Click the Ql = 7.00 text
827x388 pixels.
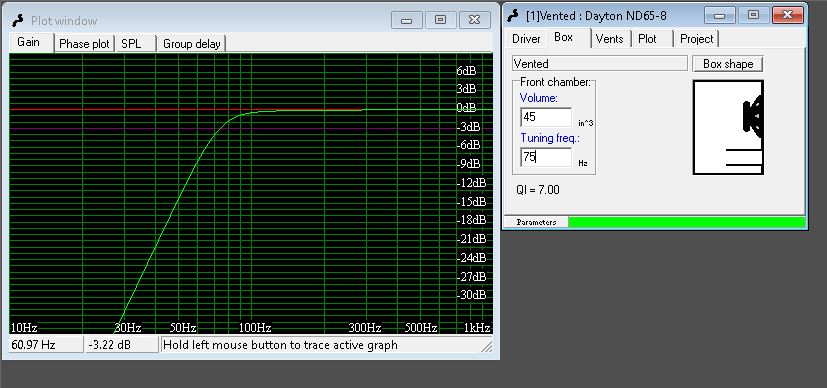click(538, 190)
